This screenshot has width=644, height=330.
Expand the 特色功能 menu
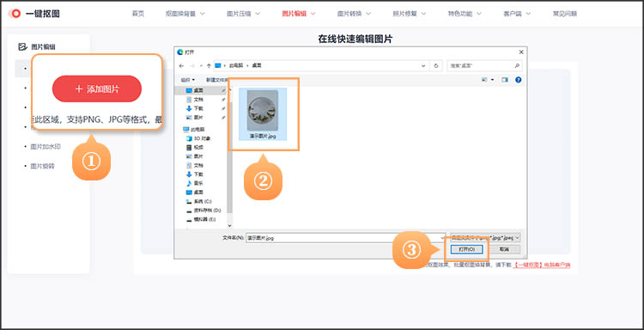pyautogui.click(x=465, y=14)
